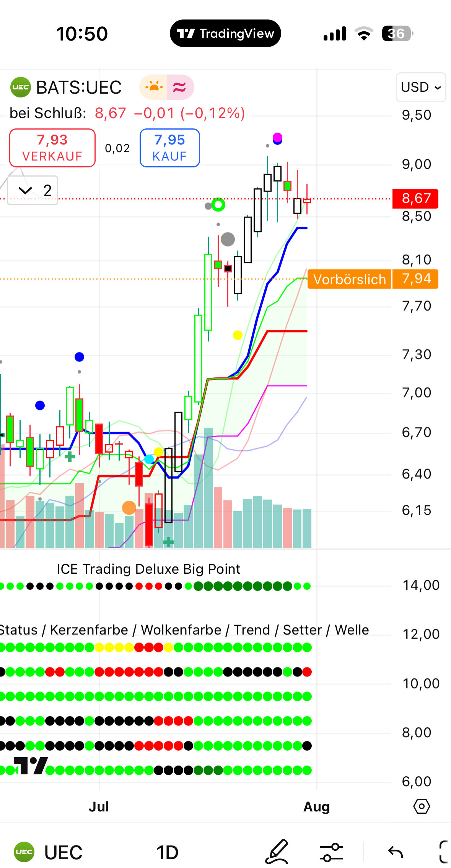This screenshot has width=451, height=868.
Task: Tap the magenta dot above the highest candle
Action: (277, 137)
